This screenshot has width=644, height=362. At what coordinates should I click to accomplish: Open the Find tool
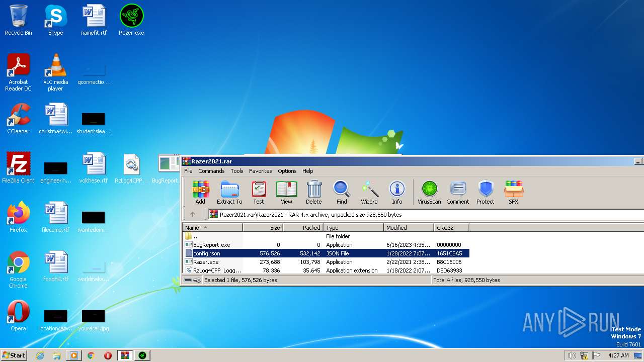342,193
